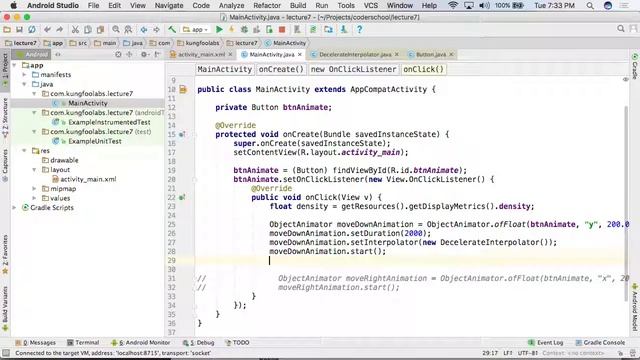
Task: Switch to Button.java editor tab
Action: (x=431, y=54)
